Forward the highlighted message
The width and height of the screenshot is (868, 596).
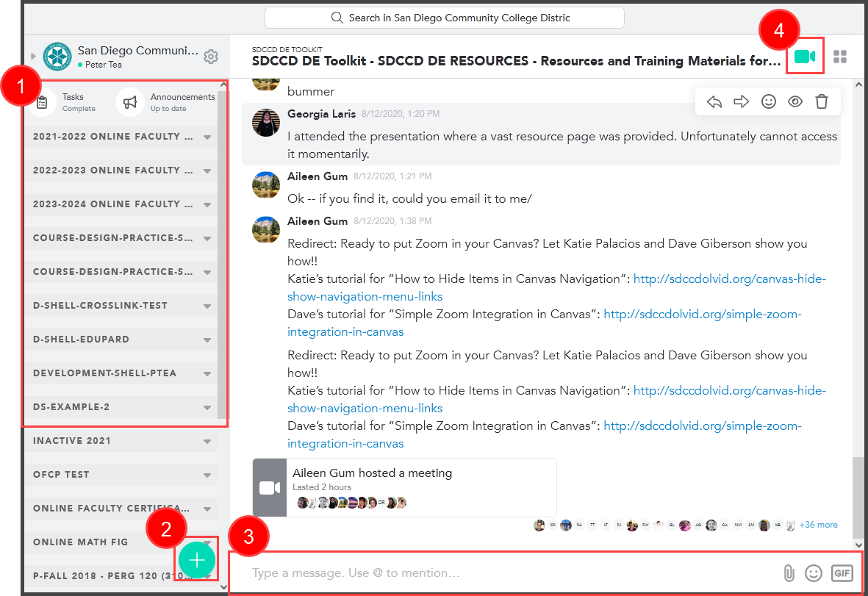741,101
